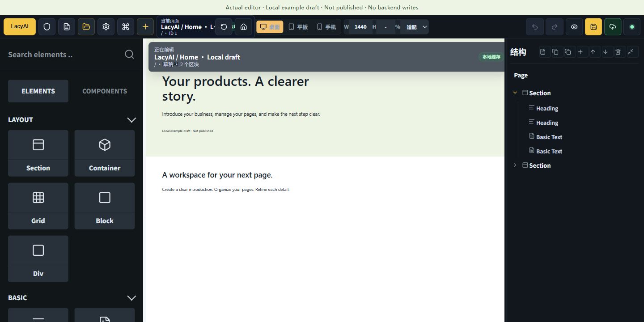Image resolution: width=644 pixels, height=322 pixels.
Task: Click the command key symbol icon
Action: click(x=126, y=27)
